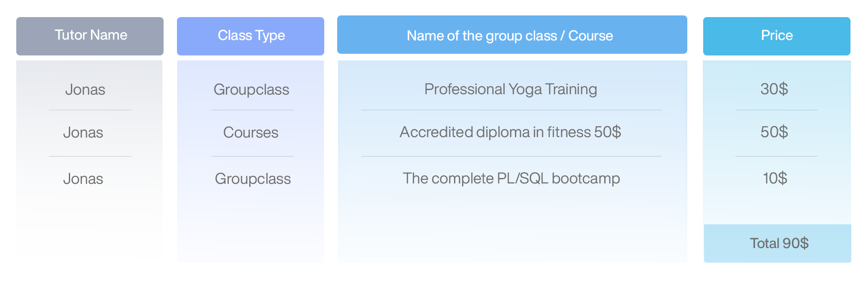This screenshot has height=281, width=868.
Task: Click the Total 90$ box
Action: [x=777, y=243]
